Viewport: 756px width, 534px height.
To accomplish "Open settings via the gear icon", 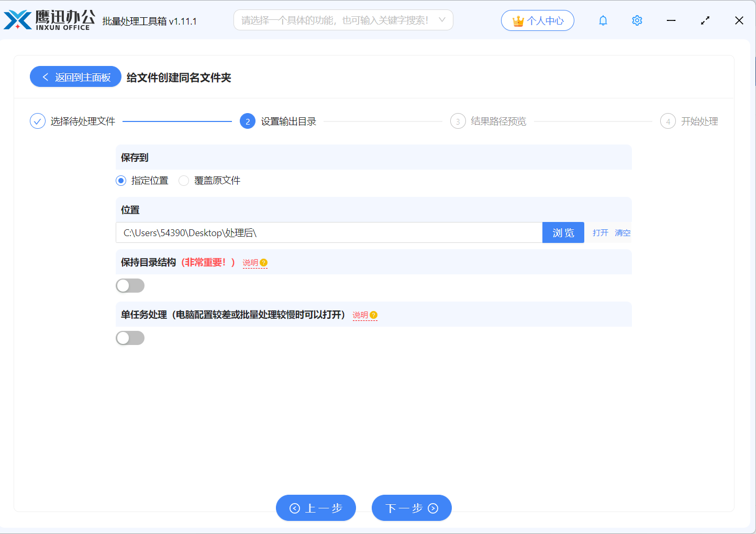I will click(x=637, y=20).
